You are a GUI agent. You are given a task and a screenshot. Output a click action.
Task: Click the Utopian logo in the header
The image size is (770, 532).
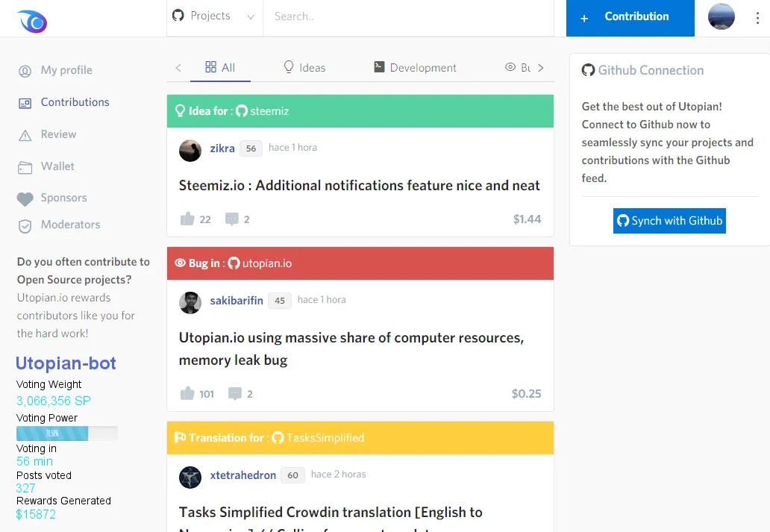click(x=32, y=21)
